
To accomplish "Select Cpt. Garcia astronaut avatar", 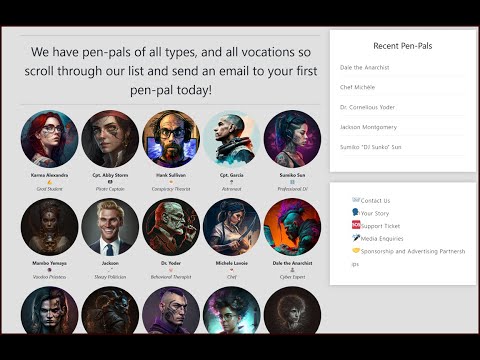I will pos(232,139).
